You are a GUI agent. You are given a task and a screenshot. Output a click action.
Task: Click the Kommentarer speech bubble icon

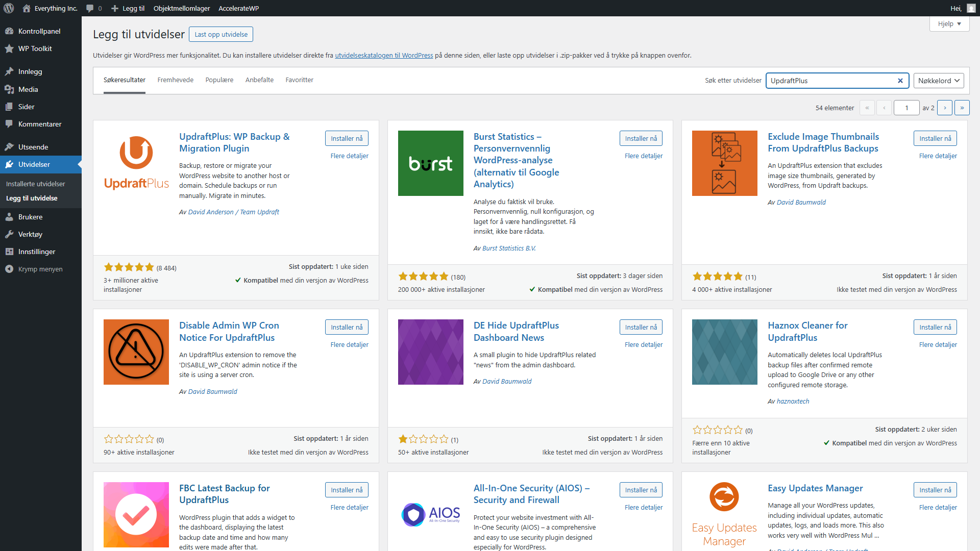(x=9, y=124)
